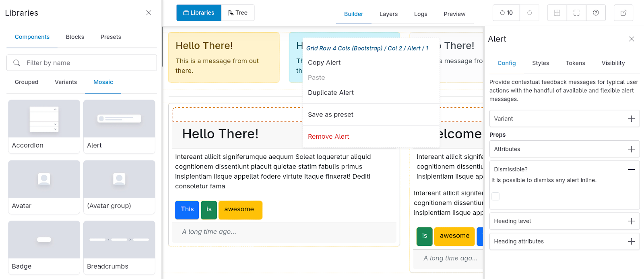Click the search magnifier icon
Image resolution: width=644 pixels, height=279 pixels.
pos(17,63)
